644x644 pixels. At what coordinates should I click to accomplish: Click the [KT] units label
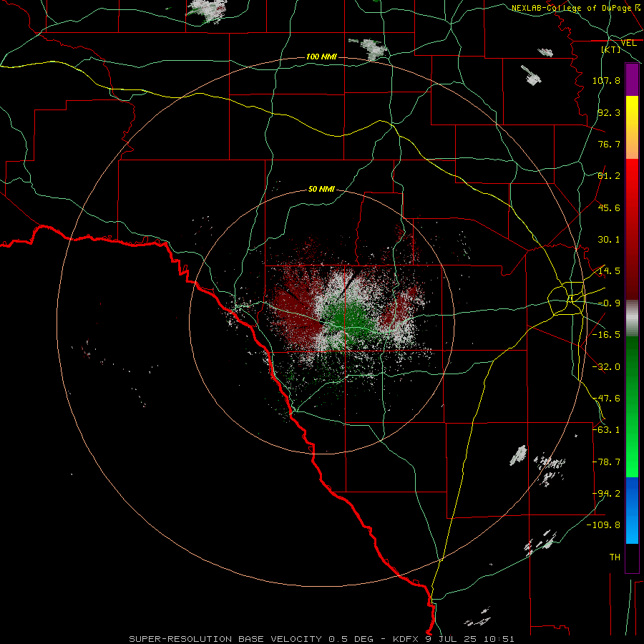click(x=611, y=49)
